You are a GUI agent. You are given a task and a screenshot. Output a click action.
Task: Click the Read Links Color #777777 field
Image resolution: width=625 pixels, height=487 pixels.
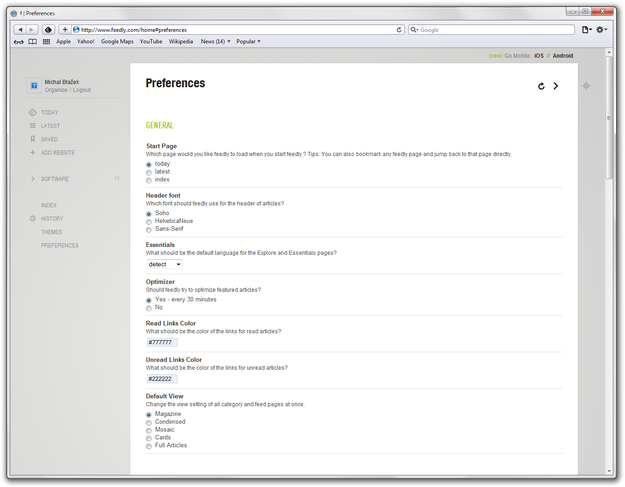tap(162, 342)
